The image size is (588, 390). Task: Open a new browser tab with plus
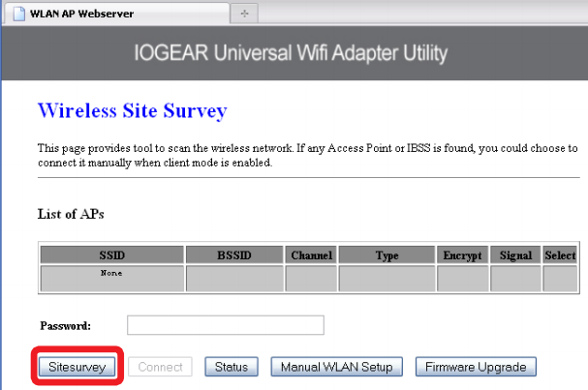click(244, 14)
